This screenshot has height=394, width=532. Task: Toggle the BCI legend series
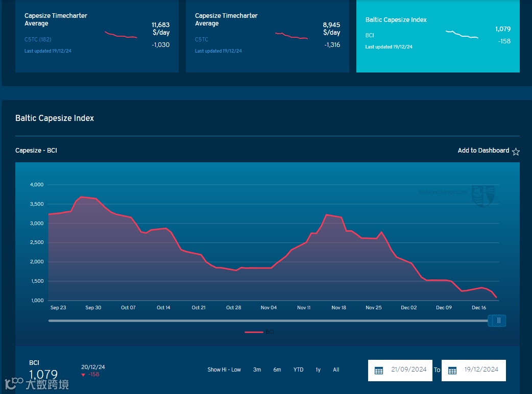point(259,332)
